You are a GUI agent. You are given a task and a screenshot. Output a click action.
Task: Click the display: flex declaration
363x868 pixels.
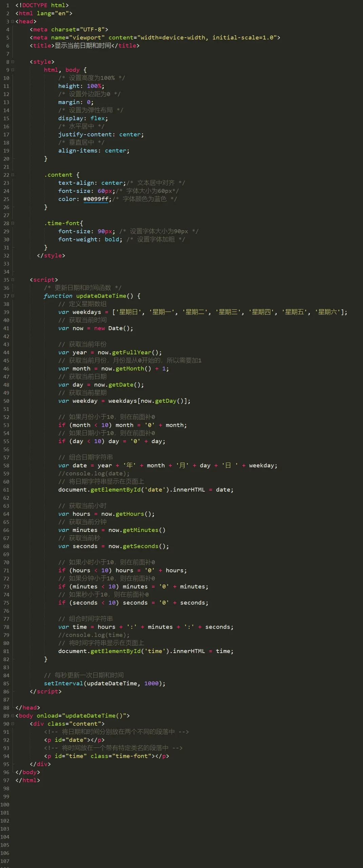pyautogui.click(x=83, y=118)
